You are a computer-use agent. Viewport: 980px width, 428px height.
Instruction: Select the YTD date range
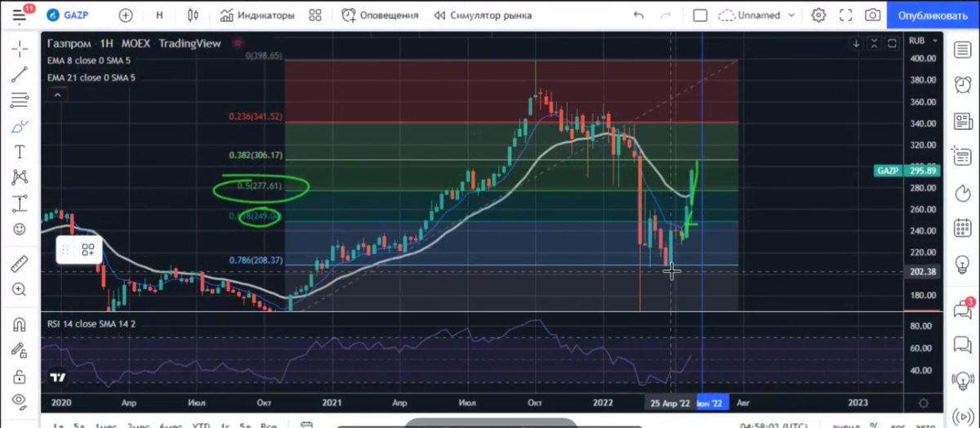[200, 426]
